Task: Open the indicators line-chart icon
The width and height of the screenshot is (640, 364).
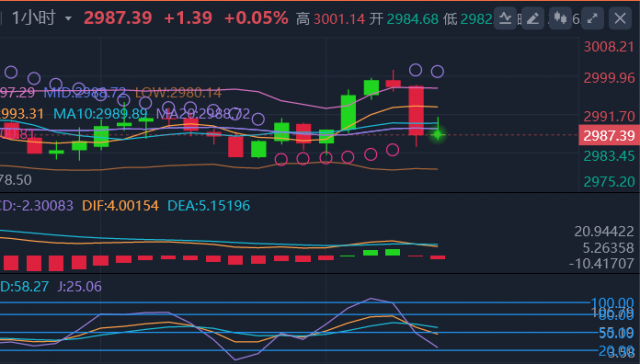Action: click(x=505, y=18)
